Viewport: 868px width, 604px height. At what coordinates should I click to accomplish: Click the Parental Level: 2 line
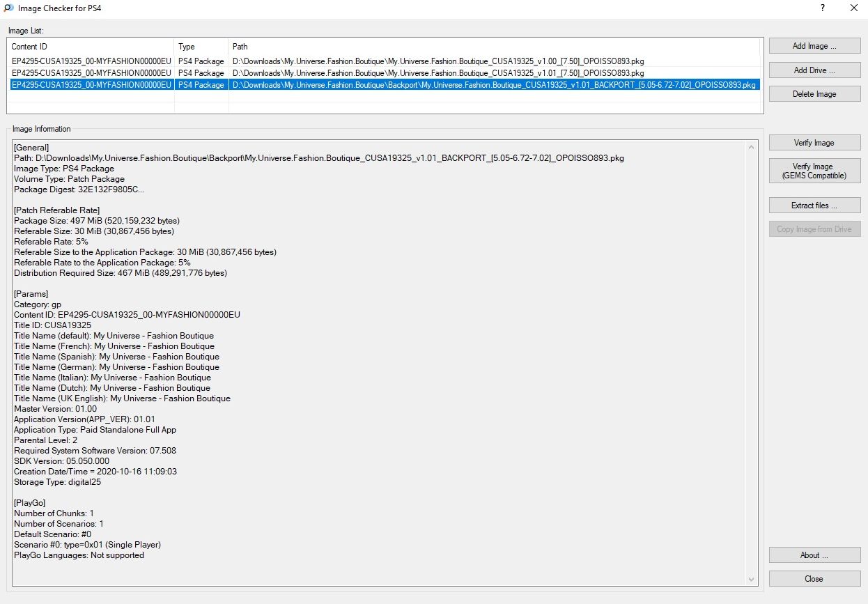click(46, 440)
